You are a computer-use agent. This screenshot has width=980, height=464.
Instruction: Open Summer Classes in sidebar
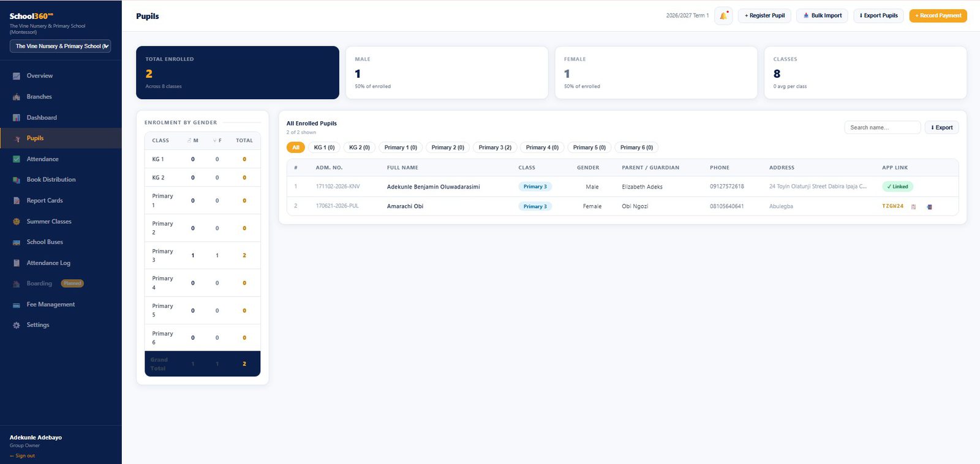[49, 222]
